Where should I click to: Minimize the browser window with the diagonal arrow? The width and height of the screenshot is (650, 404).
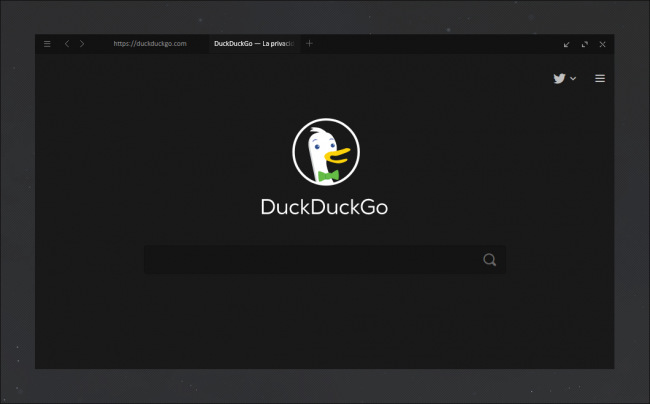(x=566, y=44)
